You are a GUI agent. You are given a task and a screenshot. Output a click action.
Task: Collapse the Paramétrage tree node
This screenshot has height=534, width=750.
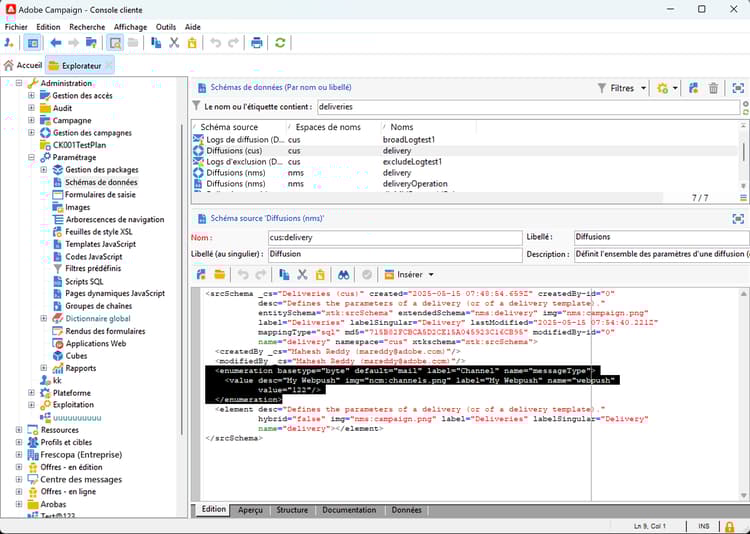tap(31, 157)
